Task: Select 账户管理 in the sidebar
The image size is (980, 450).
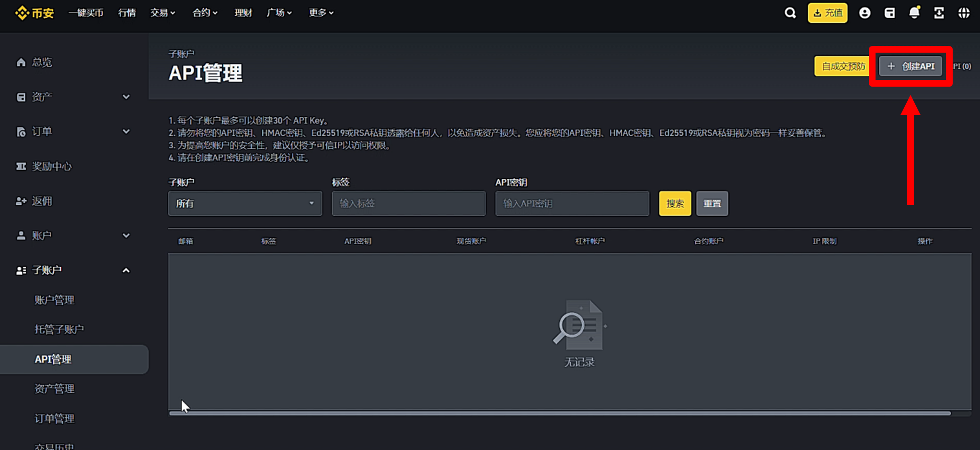Action: (55, 300)
